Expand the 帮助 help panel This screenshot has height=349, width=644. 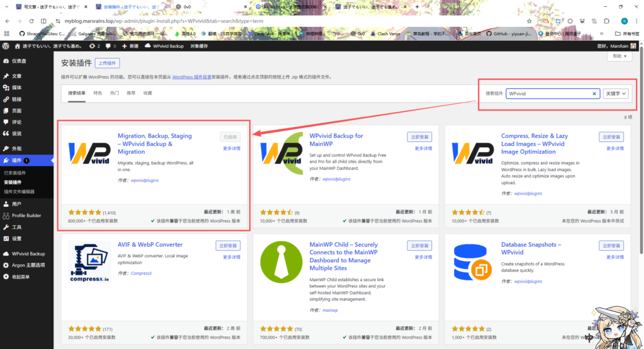(619, 56)
